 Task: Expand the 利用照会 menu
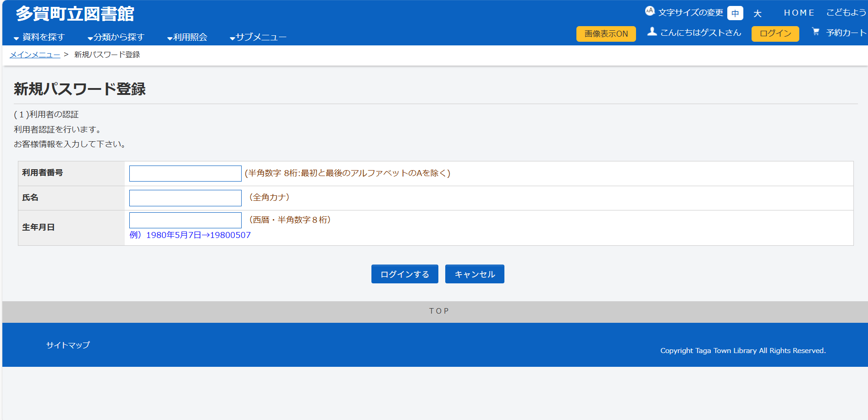pos(189,37)
